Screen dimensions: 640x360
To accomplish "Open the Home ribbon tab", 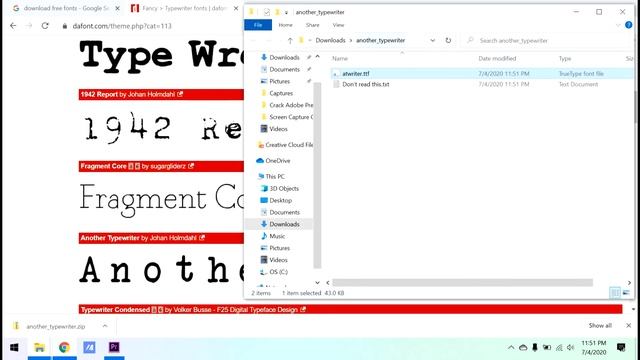I will pyautogui.click(x=285, y=25).
